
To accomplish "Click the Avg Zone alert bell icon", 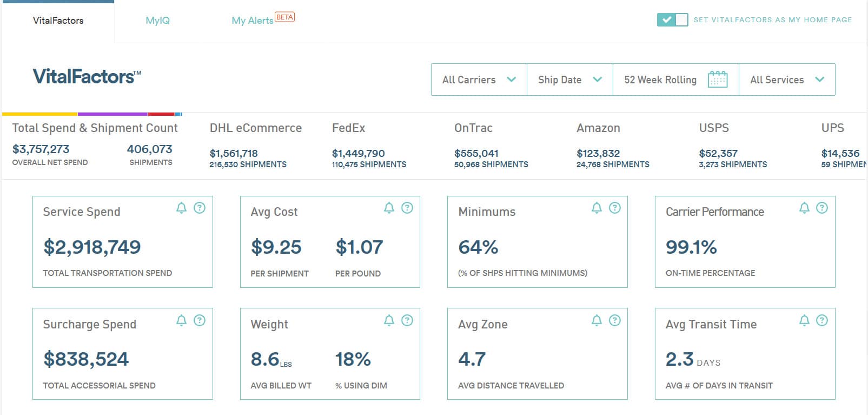I will coord(597,320).
